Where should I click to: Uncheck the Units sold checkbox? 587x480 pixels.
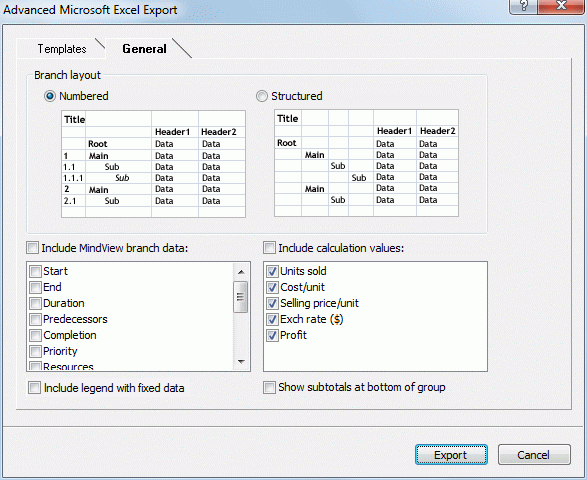(272, 271)
